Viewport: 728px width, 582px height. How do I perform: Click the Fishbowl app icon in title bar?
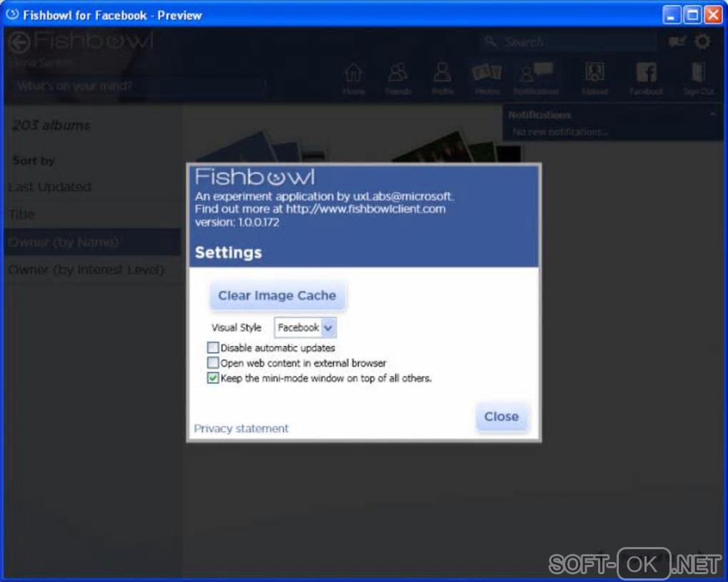tap(13, 14)
